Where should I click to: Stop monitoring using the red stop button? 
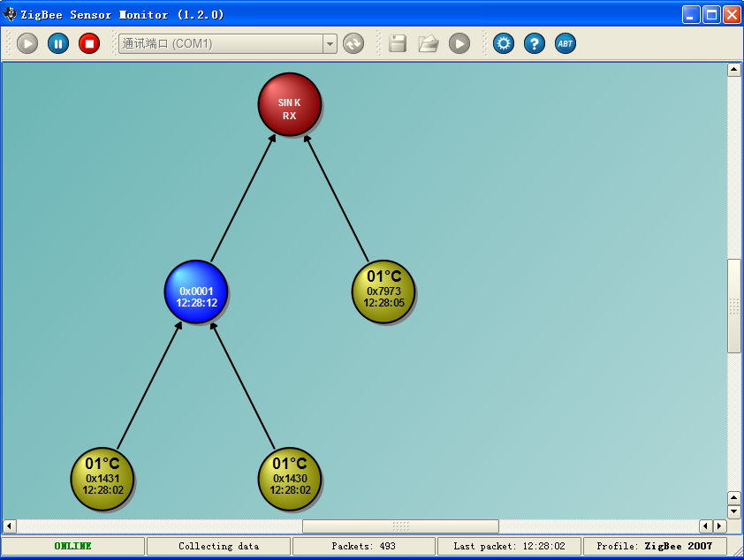(x=89, y=43)
